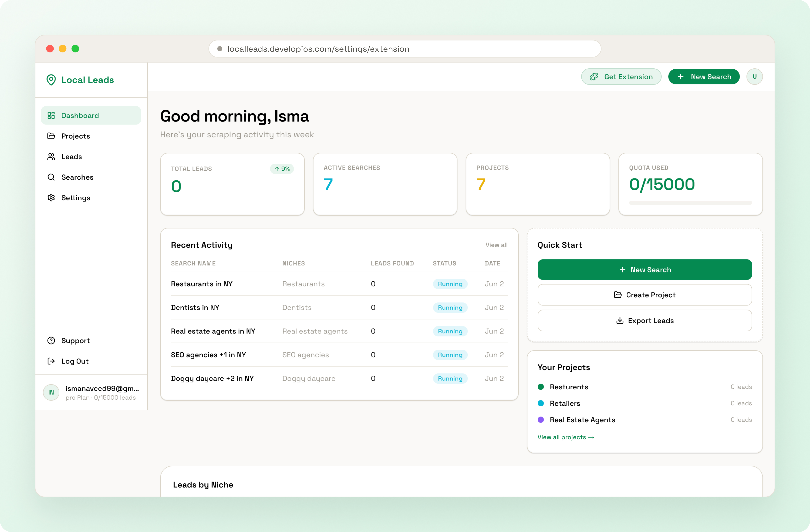
Task: Click the purple dot beside Real Estate Agents
Action: [x=541, y=420]
